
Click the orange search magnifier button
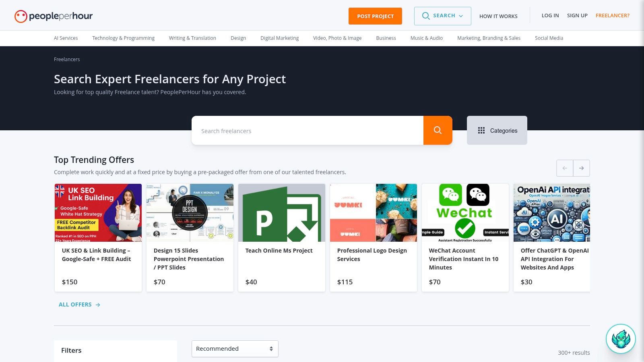[x=438, y=130]
